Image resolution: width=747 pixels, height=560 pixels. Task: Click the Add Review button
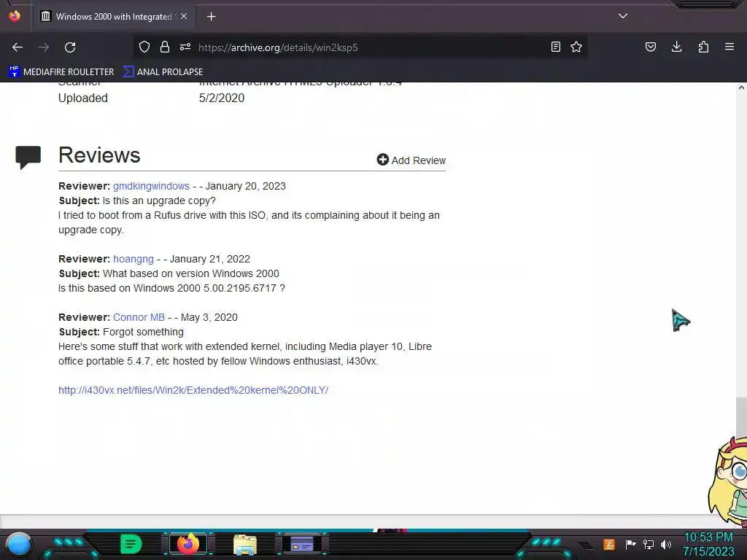tap(411, 160)
